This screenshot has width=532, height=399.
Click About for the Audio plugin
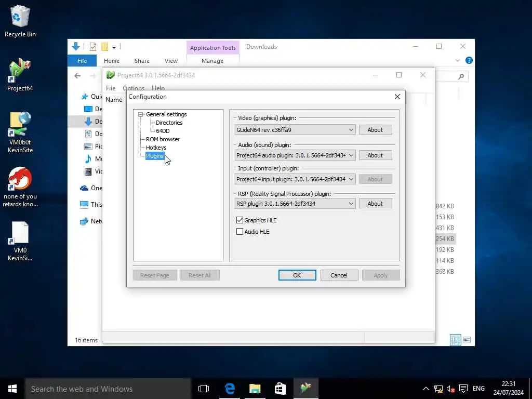coord(375,155)
